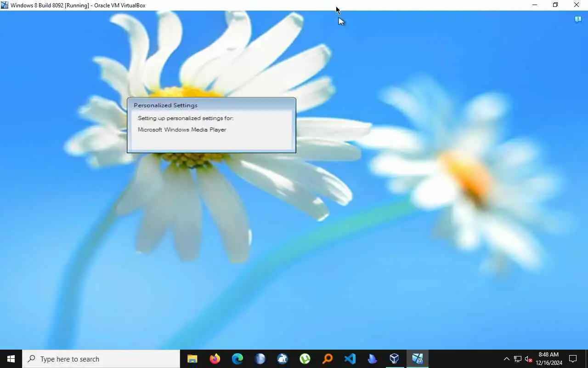Switch to VirtualBox Manager taskbar icon
Screen dimensions: 588x368
(x=395, y=359)
